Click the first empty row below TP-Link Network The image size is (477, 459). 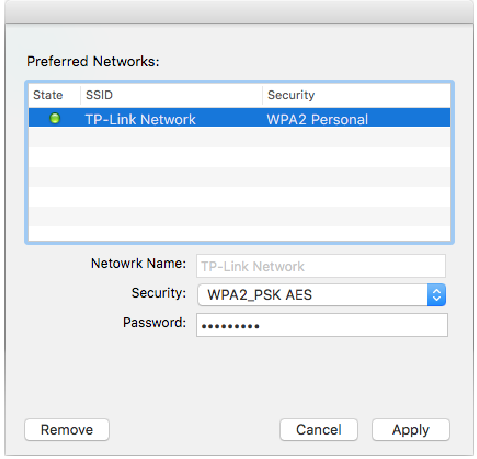[239, 137]
